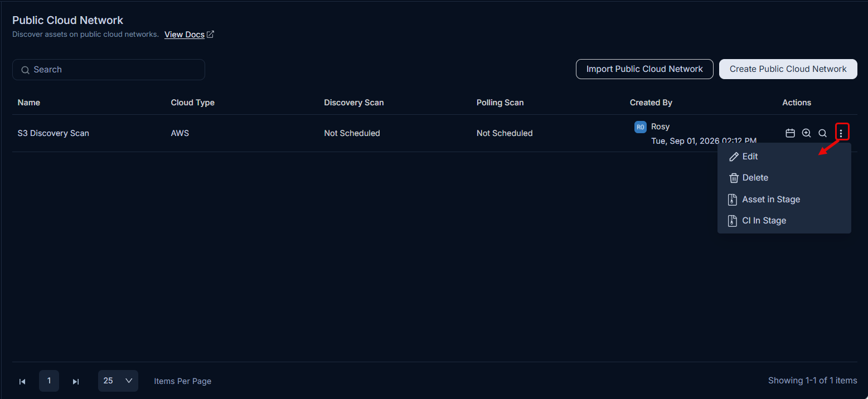Click Create Public Cloud Network button
868x399 pixels.
pyautogui.click(x=788, y=69)
